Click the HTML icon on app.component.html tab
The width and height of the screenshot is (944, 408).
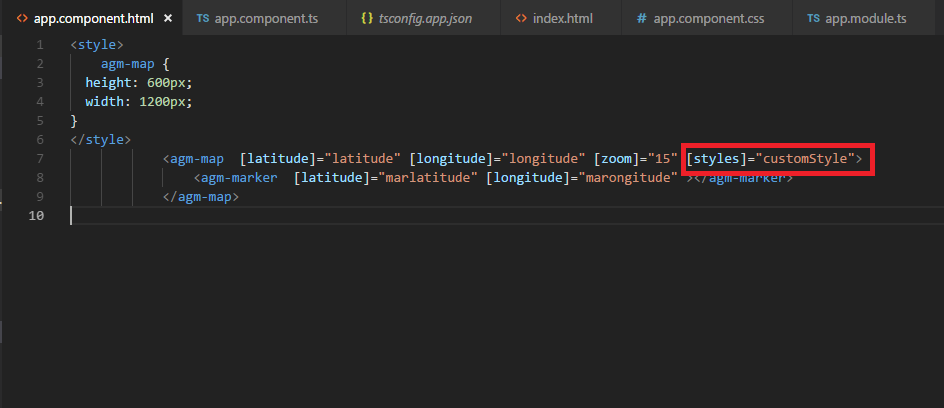(22, 18)
